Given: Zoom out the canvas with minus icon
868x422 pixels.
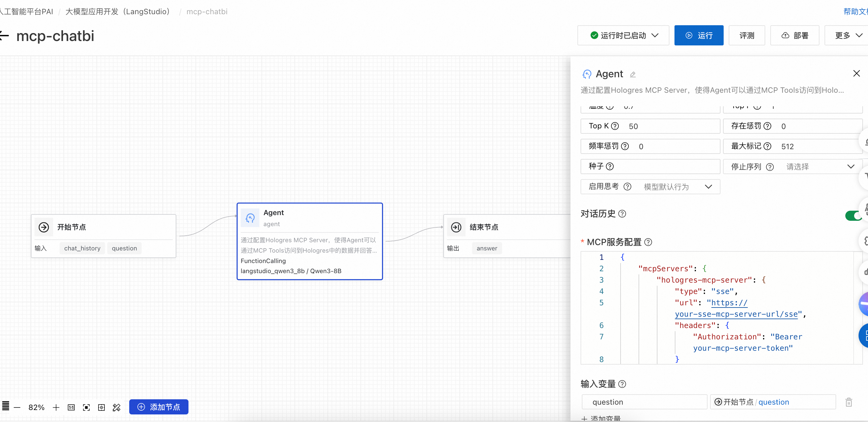Looking at the screenshot, I should pos(17,407).
